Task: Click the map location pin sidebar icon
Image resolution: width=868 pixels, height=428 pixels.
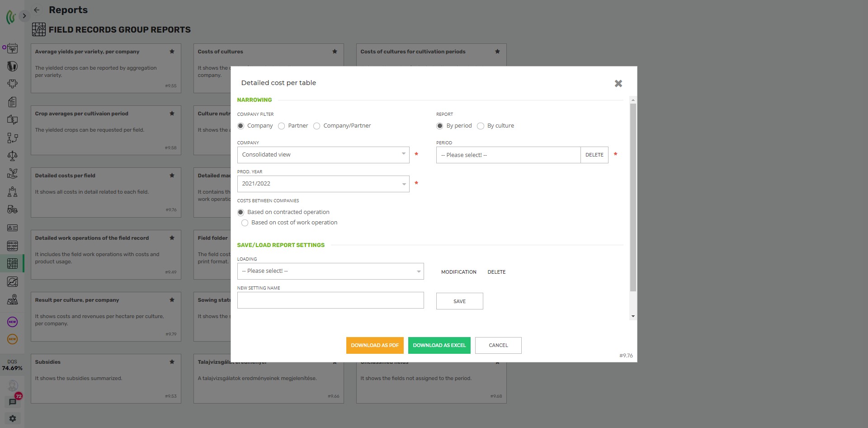Action: coord(12,300)
